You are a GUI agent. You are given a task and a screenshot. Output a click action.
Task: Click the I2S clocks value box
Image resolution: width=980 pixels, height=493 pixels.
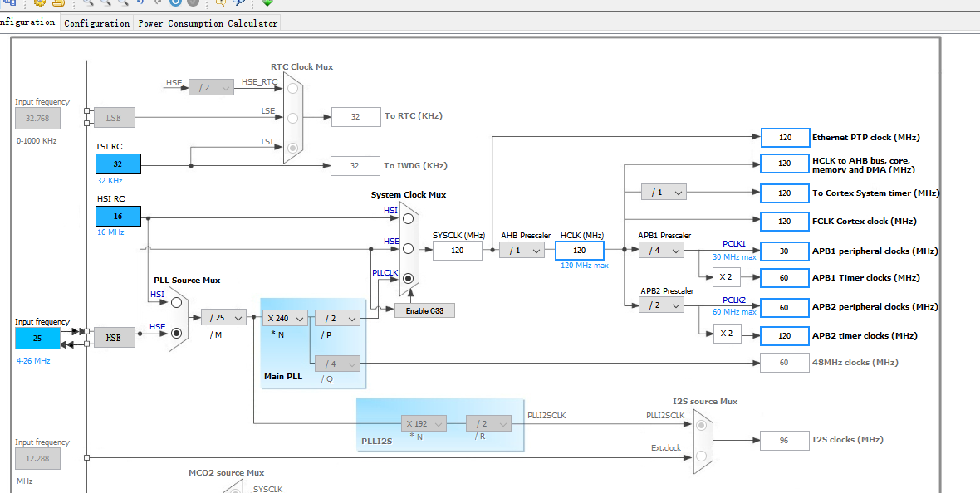(785, 441)
